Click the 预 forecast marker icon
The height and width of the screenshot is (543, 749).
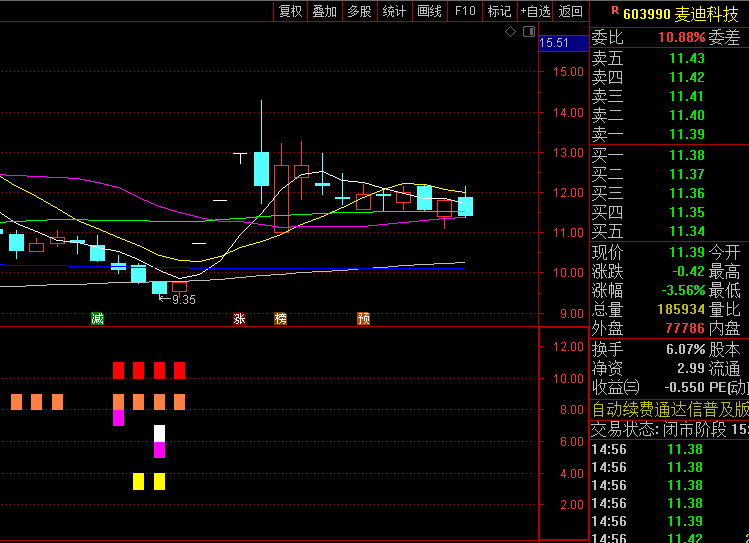coord(364,319)
